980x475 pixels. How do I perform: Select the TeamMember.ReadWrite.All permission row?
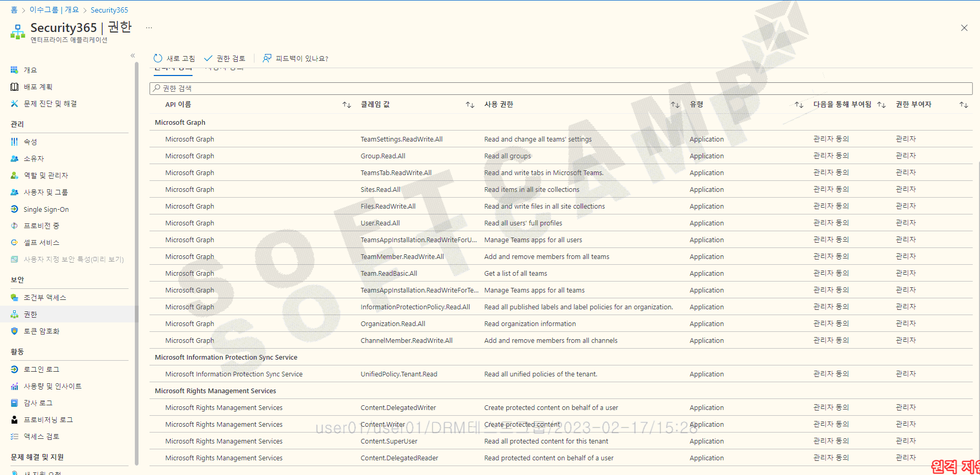click(x=561, y=256)
